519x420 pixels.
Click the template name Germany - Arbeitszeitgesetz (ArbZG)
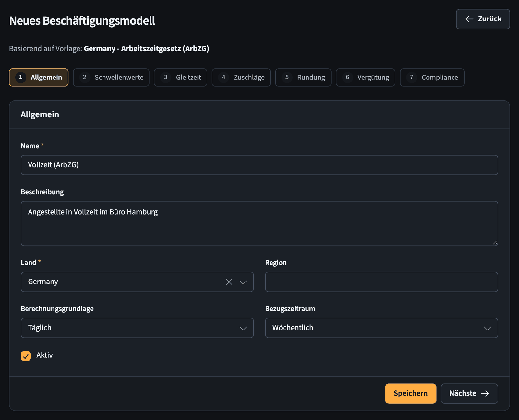coord(146,49)
